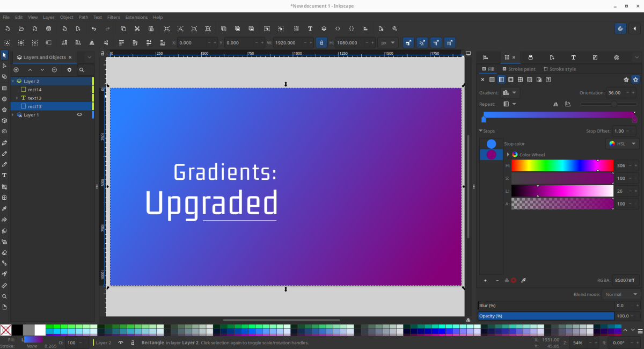Click the Cut scissors icon
The width and height of the screenshot is (644, 349).
(137, 28)
